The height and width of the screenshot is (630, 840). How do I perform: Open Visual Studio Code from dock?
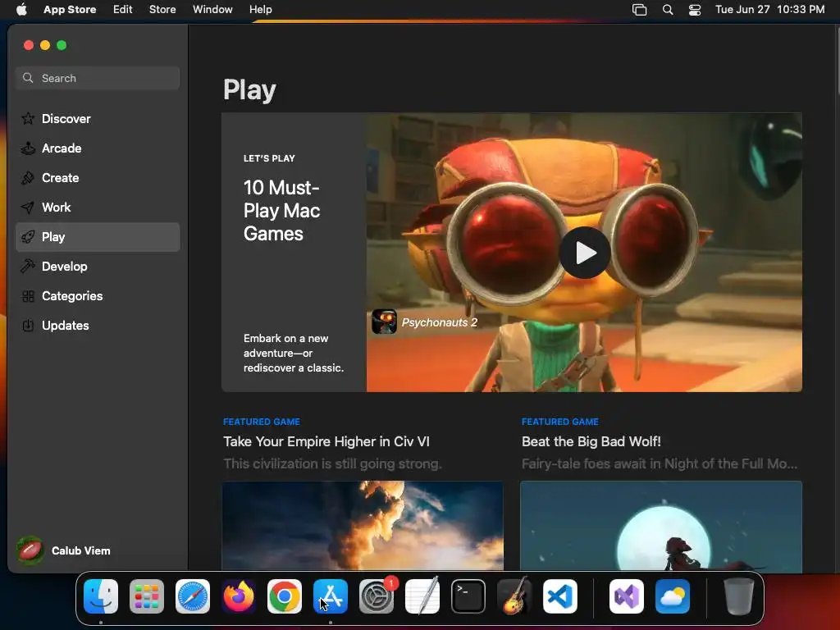coord(560,596)
